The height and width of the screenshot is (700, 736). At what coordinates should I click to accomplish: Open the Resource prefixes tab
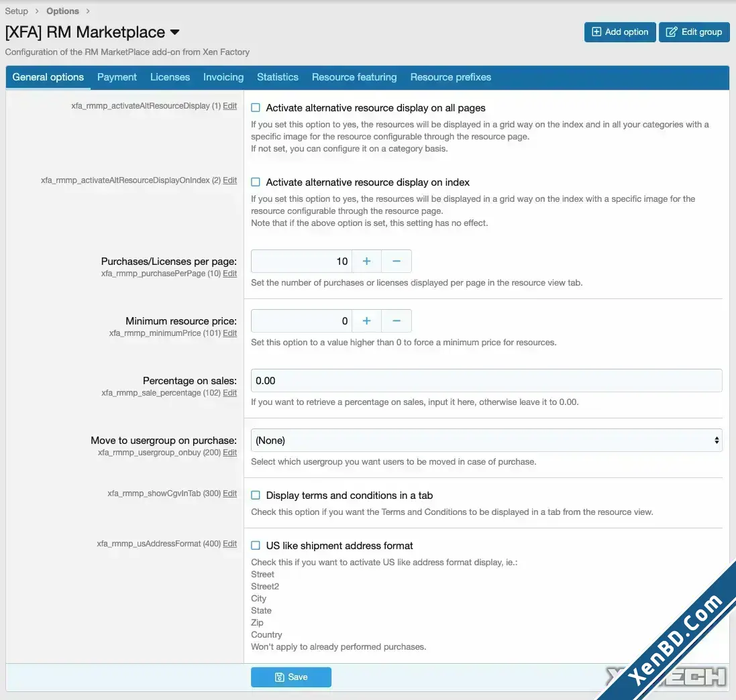point(451,77)
